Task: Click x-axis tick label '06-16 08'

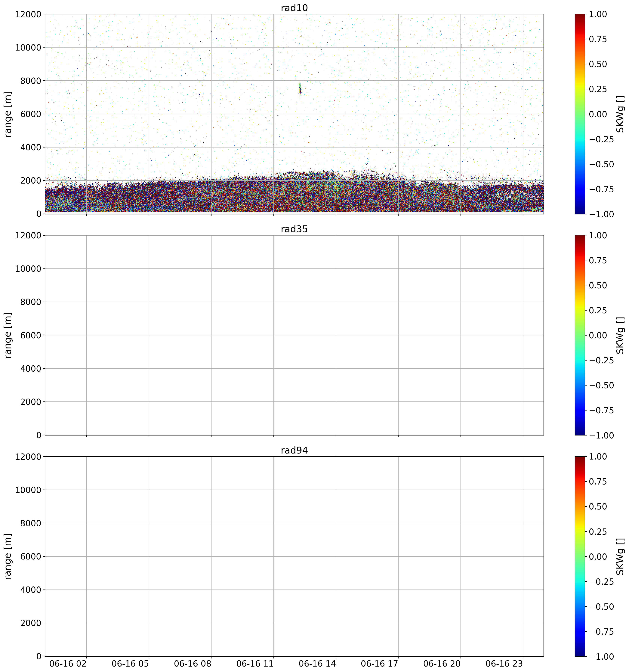Action: coord(193,664)
